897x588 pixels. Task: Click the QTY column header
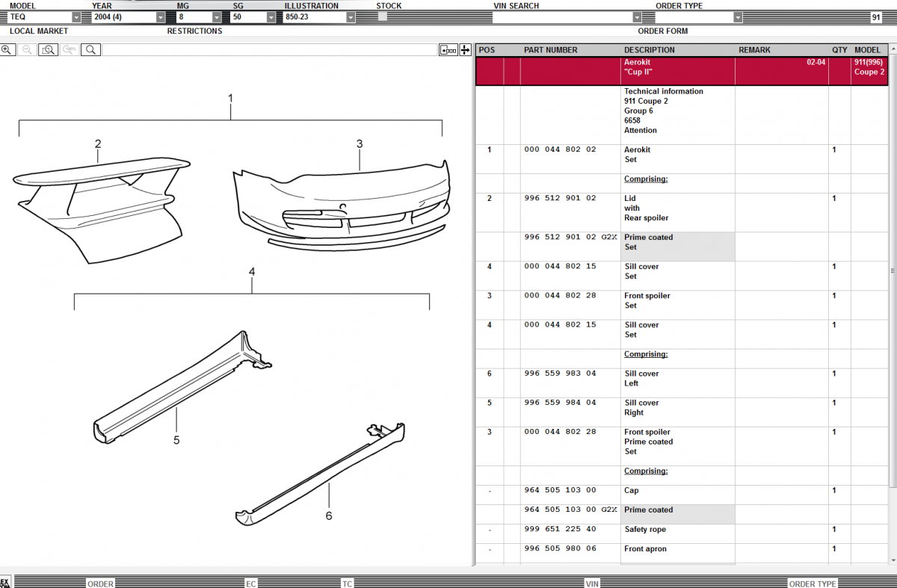point(840,50)
